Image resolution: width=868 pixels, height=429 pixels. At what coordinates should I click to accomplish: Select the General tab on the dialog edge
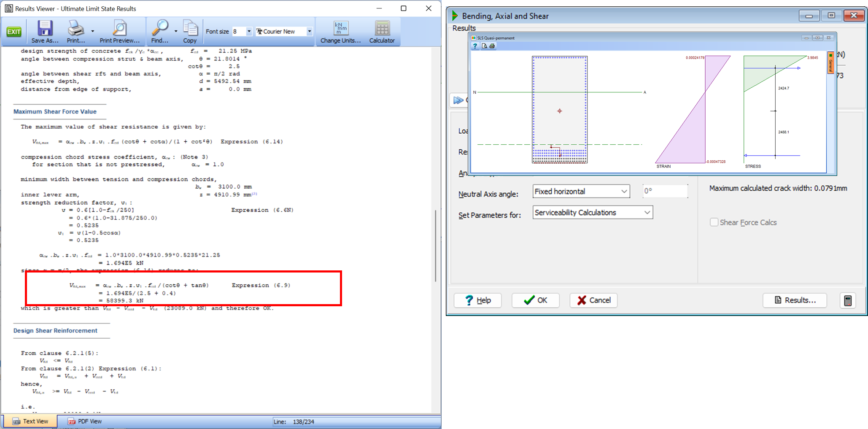831,62
